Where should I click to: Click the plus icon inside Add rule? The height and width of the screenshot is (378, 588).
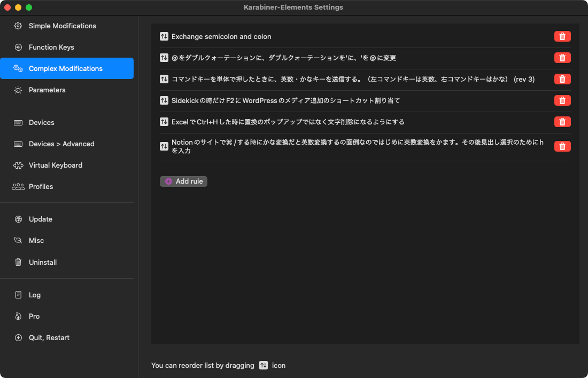pyautogui.click(x=169, y=182)
